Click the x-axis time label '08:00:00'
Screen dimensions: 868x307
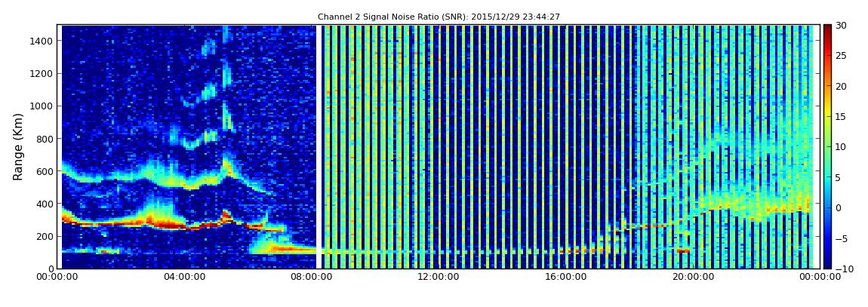(x=312, y=277)
